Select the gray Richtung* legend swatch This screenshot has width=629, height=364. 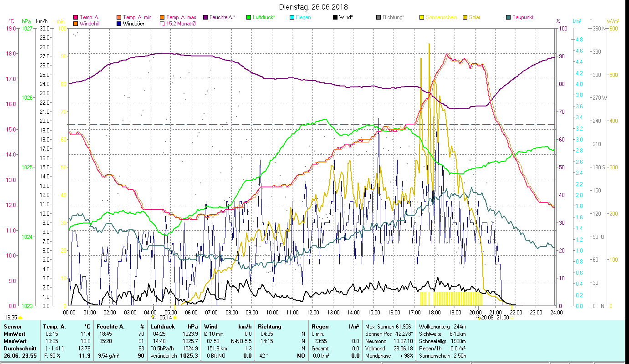point(378,17)
